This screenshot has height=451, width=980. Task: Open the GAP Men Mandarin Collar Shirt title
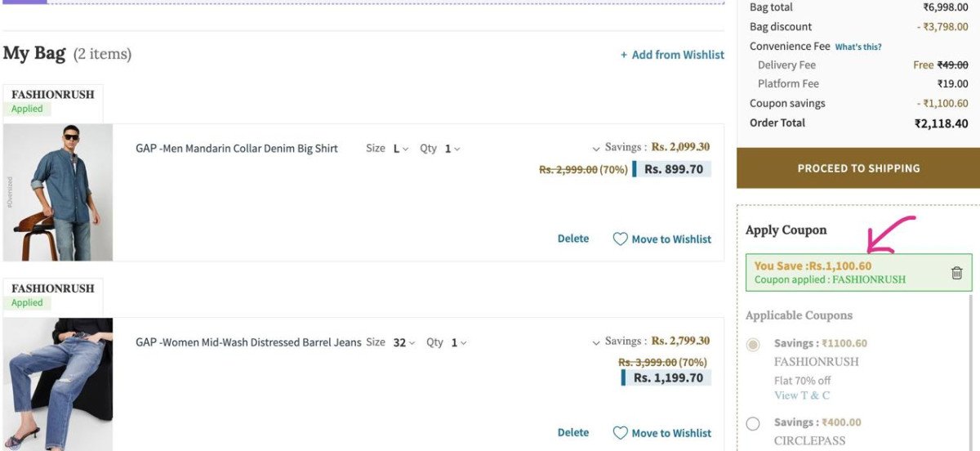tap(237, 149)
